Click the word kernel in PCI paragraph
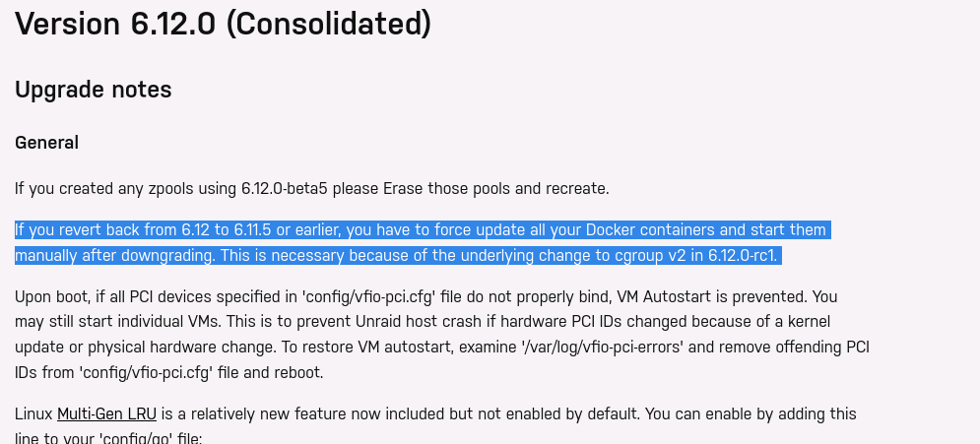The width and height of the screenshot is (980, 444). click(808, 322)
